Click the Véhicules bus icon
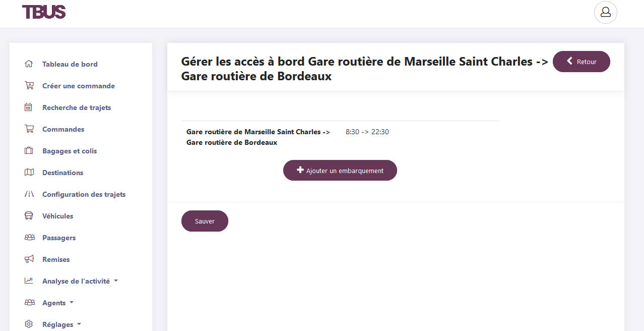The width and height of the screenshot is (644, 331). point(29,215)
